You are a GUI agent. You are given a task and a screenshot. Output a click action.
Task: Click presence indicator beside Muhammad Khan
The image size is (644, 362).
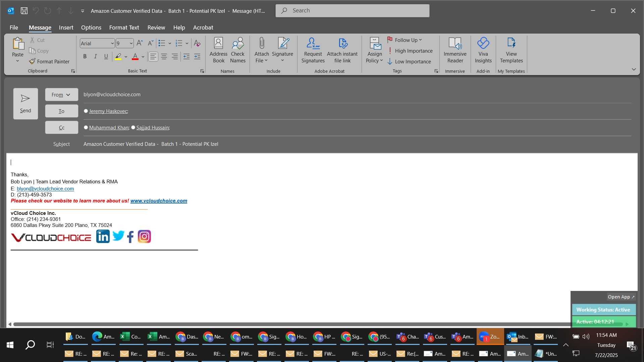point(86,127)
